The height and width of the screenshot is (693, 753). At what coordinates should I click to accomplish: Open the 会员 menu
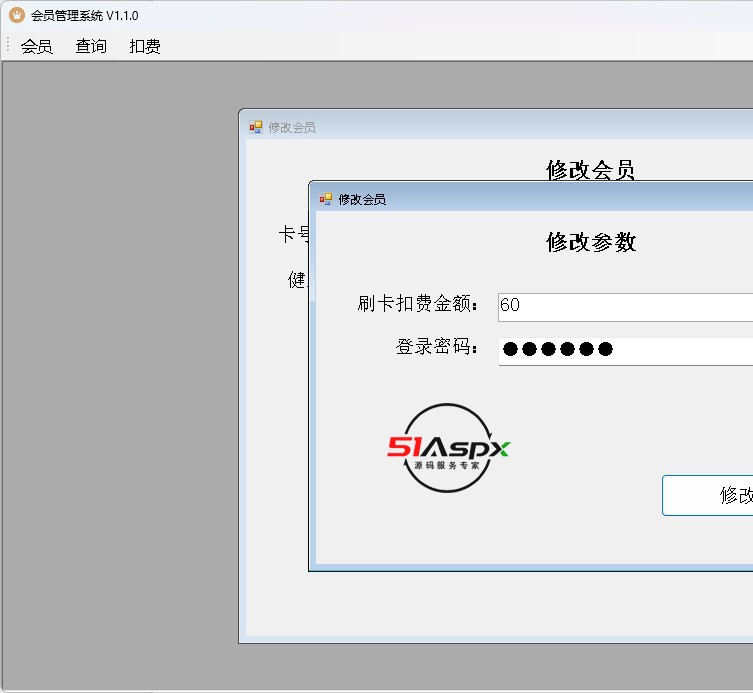[x=36, y=46]
